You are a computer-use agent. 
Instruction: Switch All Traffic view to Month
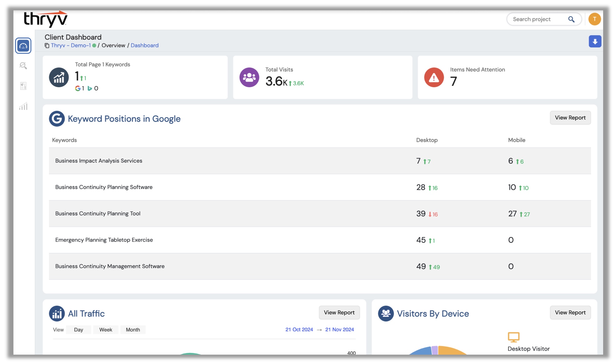(x=133, y=330)
